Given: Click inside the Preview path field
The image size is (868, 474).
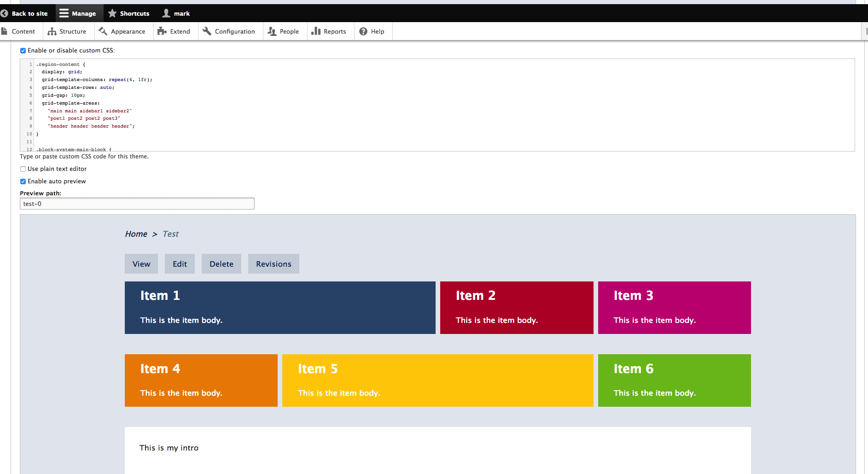Looking at the screenshot, I should [x=137, y=204].
